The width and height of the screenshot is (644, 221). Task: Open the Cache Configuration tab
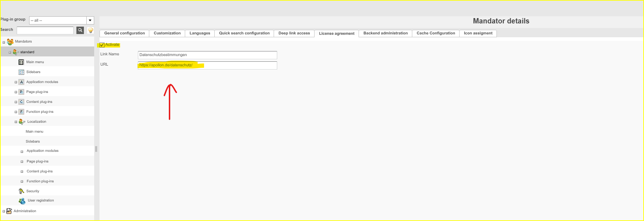coord(436,33)
